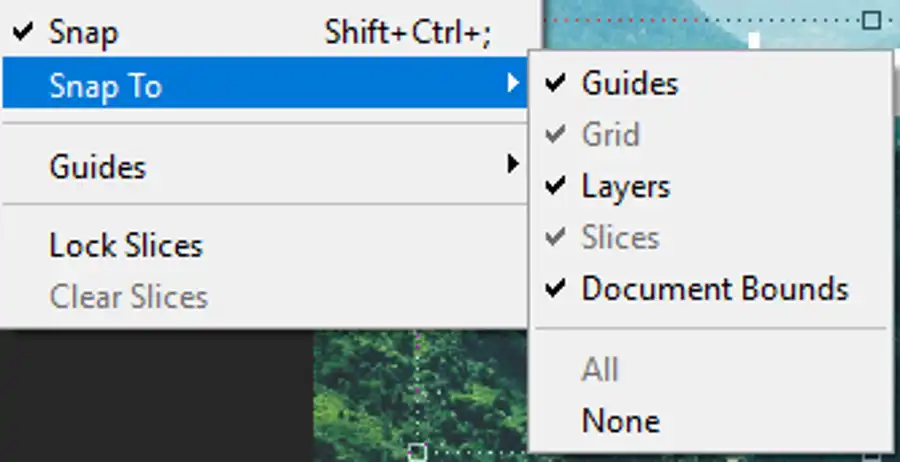Click the square handle below the forest image
This screenshot has height=462, width=900.
coord(417,452)
